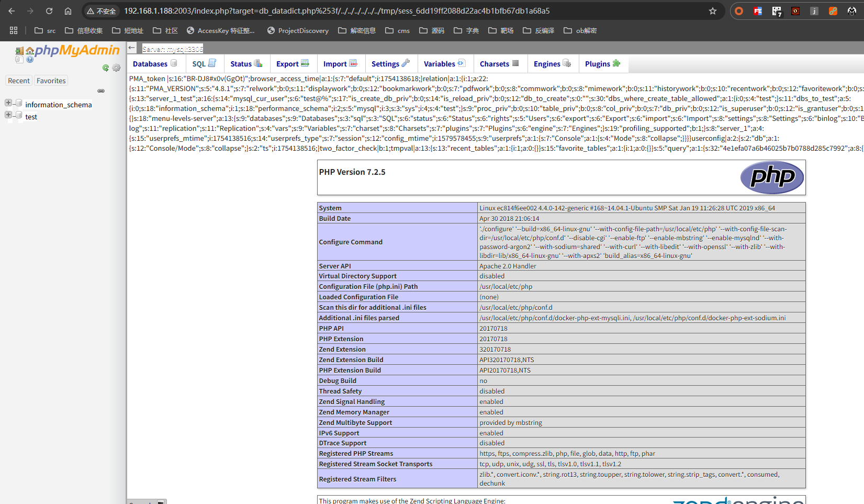The width and height of the screenshot is (864, 504).
Task: Open the Favorites tables dropdown
Action: [x=51, y=80]
